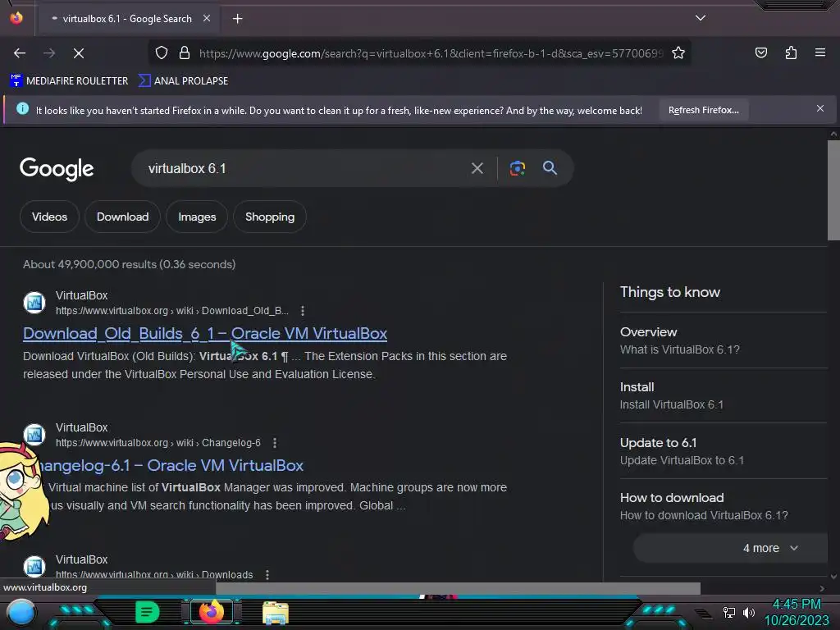Open the Changelog-6.1 – Oracle VM VirtualBox result
The width and height of the screenshot is (840, 630).
(x=171, y=466)
